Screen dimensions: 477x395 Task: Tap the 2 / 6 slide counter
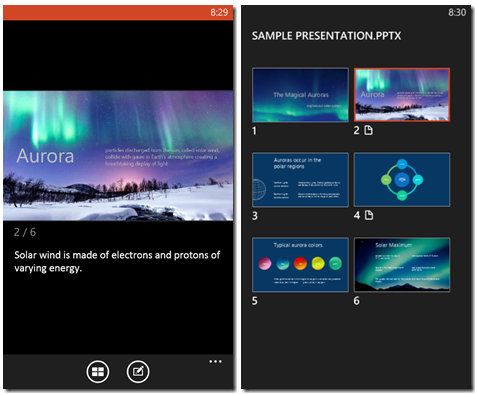pyautogui.click(x=25, y=232)
